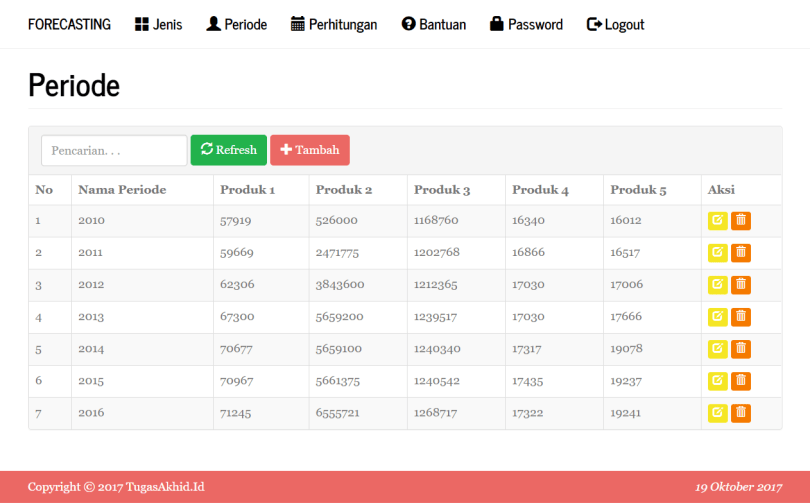Click the trash icon for period 2013
The width and height of the screenshot is (810, 503).
(x=741, y=317)
